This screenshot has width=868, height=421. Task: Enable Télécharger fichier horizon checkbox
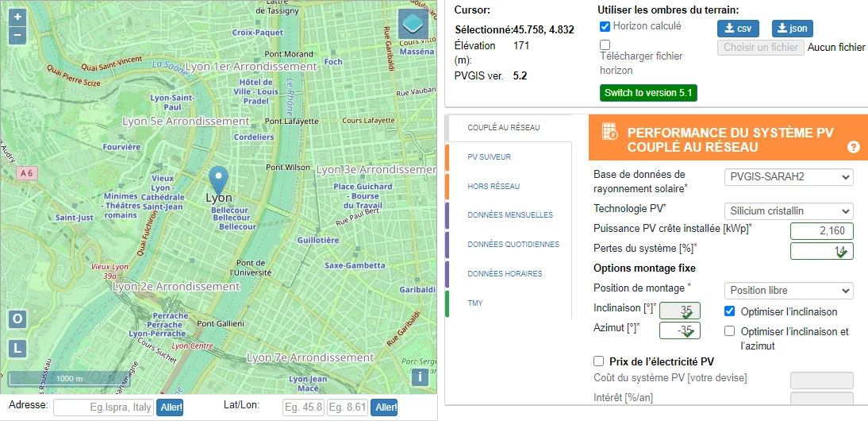tap(605, 44)
